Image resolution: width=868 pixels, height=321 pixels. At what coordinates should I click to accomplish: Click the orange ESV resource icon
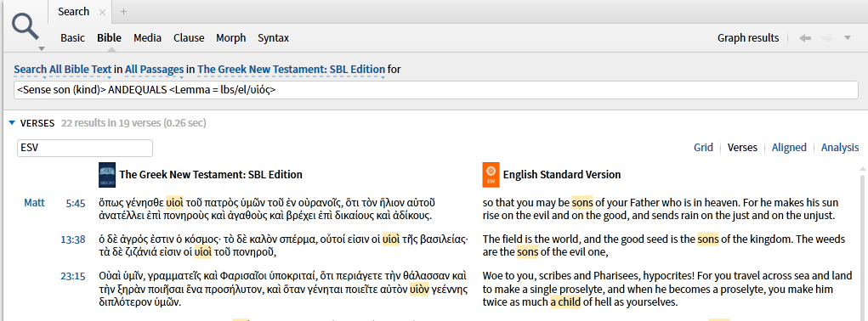[490, 175]
